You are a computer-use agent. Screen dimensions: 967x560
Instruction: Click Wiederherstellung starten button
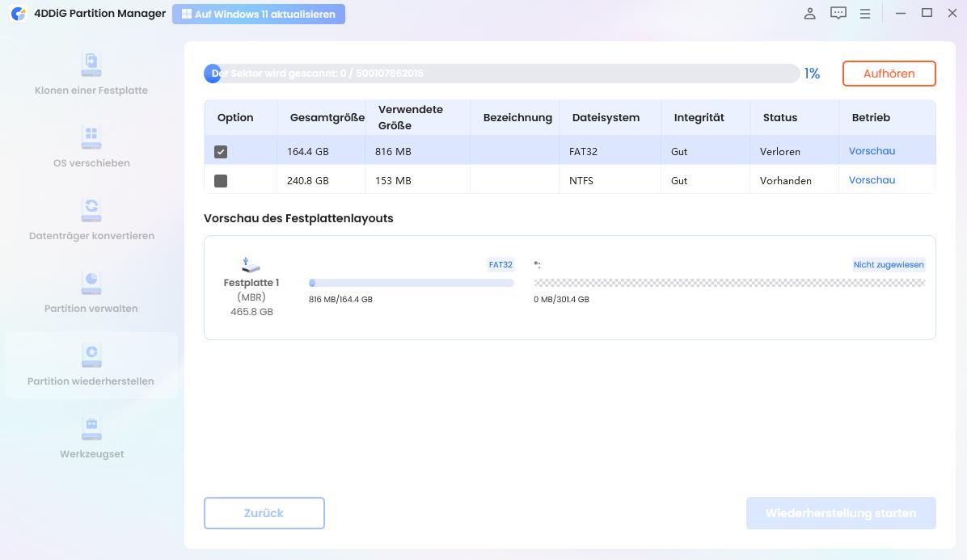(x=841, y=513)
